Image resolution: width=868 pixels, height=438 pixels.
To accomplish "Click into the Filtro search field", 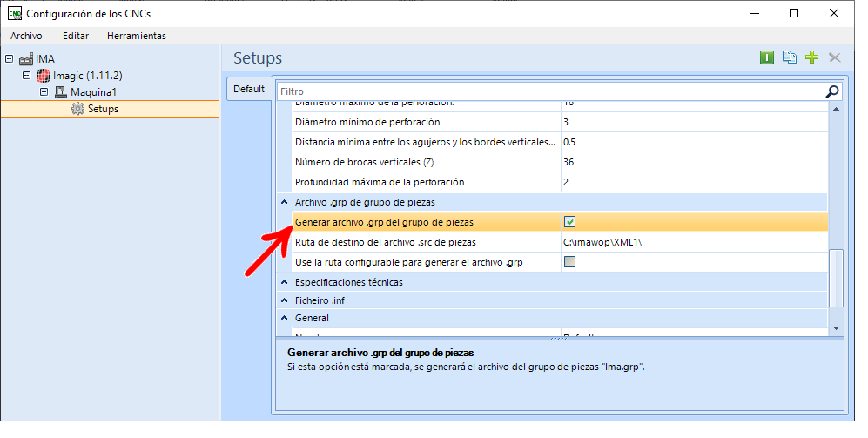I will pos(551,91).
